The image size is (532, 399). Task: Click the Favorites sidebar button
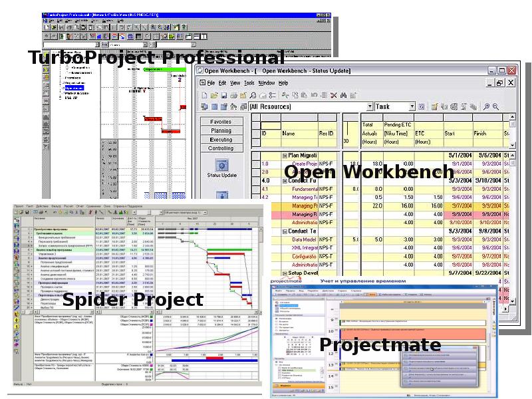tap(221, 122)
